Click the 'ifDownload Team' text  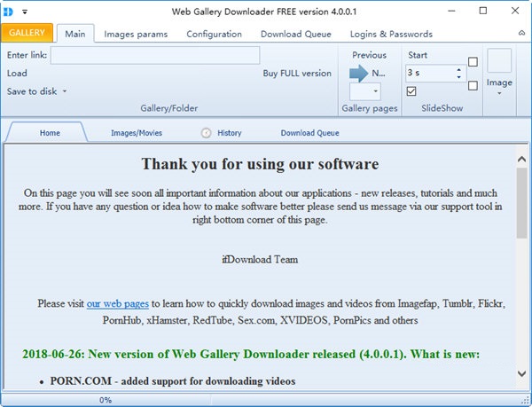(260, 260)
